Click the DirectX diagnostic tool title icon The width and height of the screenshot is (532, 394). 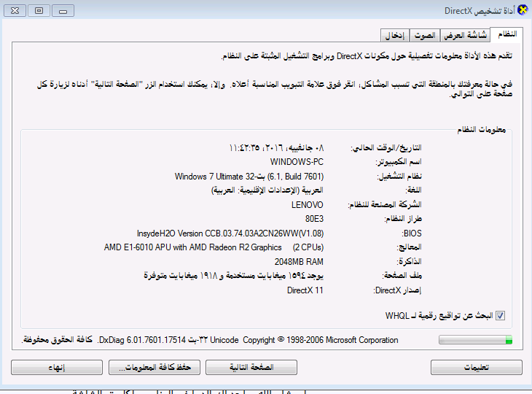523,10
